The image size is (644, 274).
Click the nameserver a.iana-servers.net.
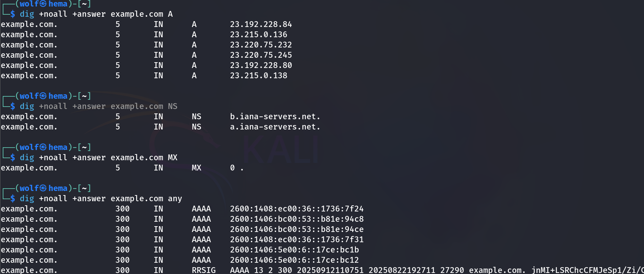point(275,127)
